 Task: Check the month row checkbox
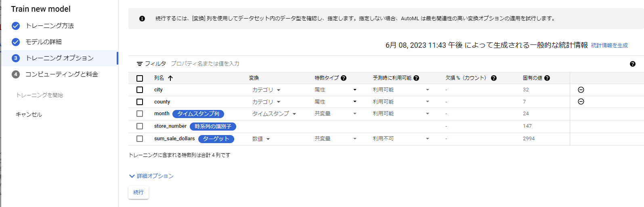(x=140, y=114)
